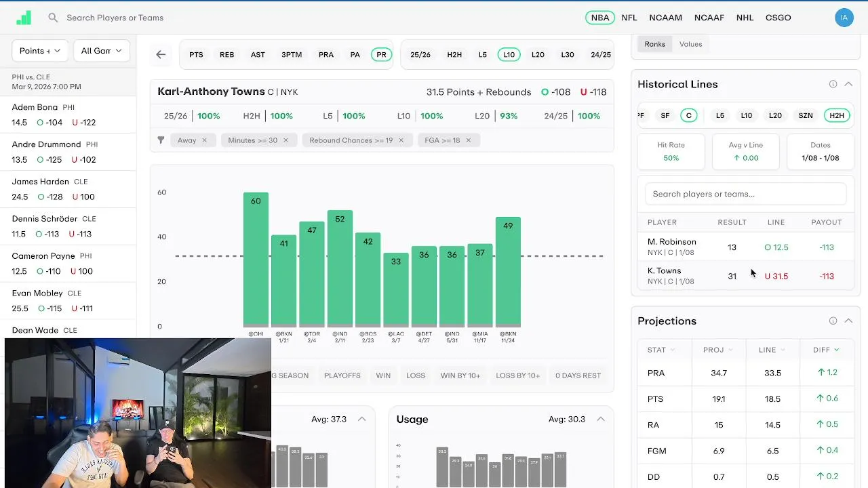Select the 25/26 season range
The height and width of the screenshot is (488, 868).
tap(420, 55)
